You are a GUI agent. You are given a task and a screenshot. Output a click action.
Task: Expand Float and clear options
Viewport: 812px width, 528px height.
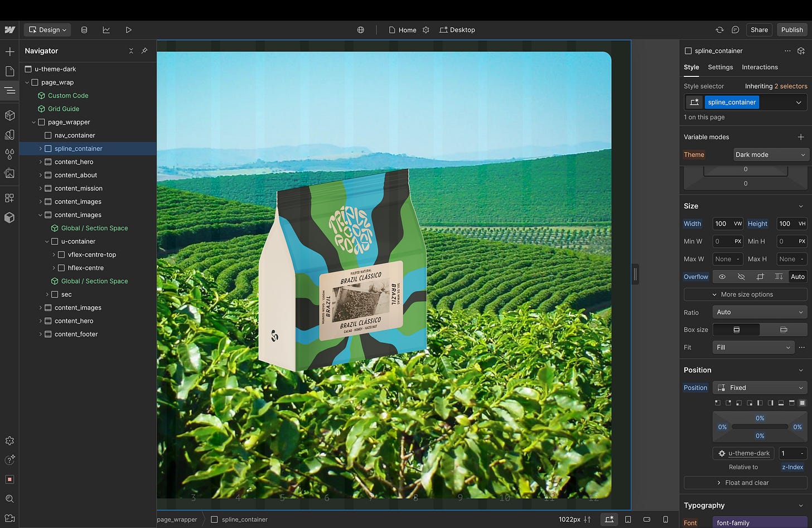click(746, 483)
